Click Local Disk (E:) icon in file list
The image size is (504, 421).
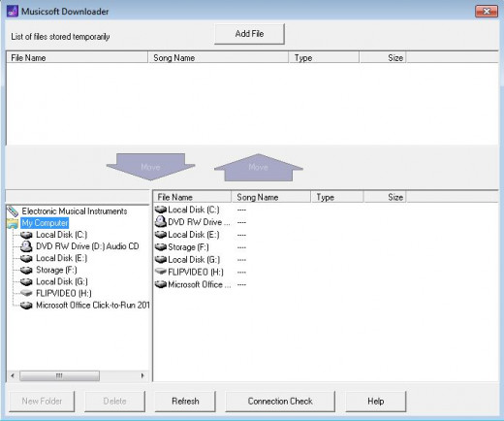(x=161, y=235)
